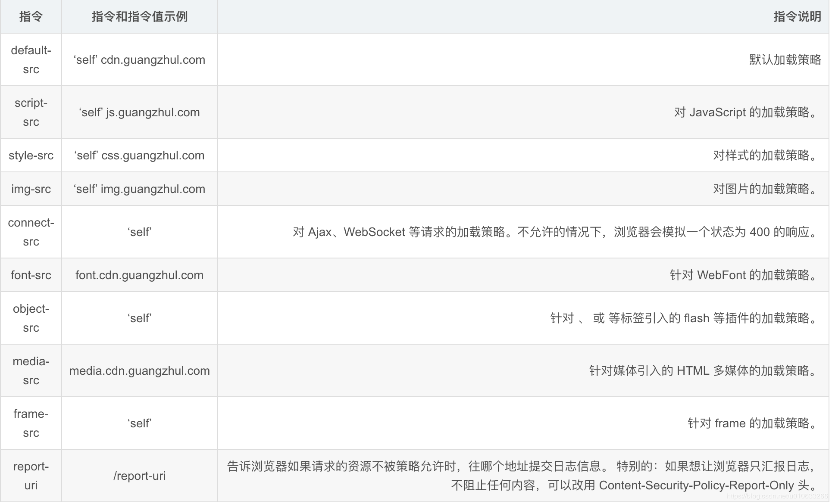Click the object-src row label
This screenshot has height=504, width=832.
[31, 318]
